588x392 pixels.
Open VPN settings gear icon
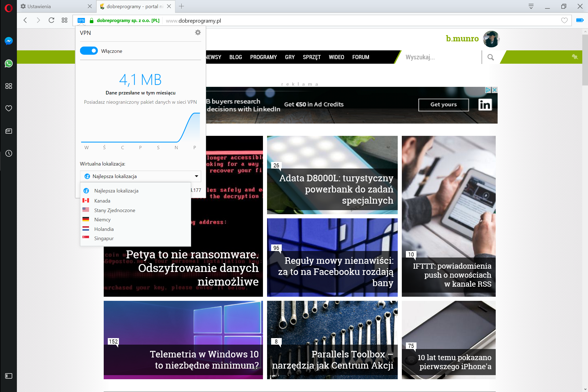point(198,33)
